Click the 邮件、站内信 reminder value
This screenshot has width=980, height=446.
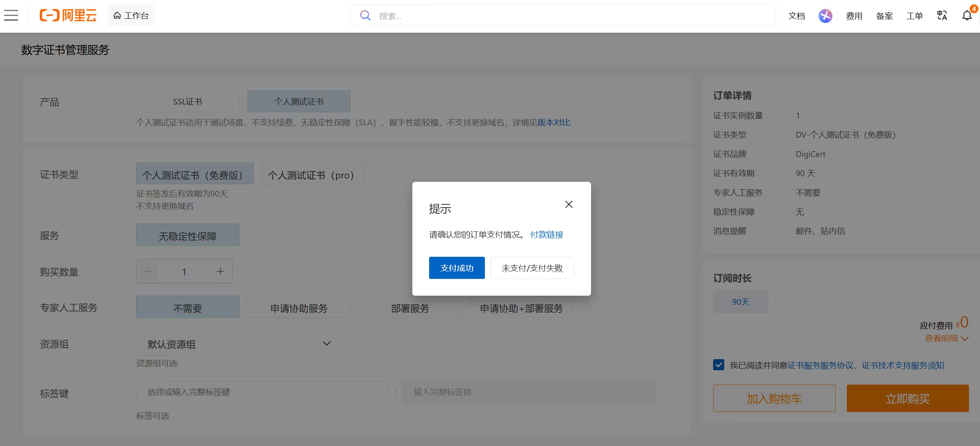[820, 231]
